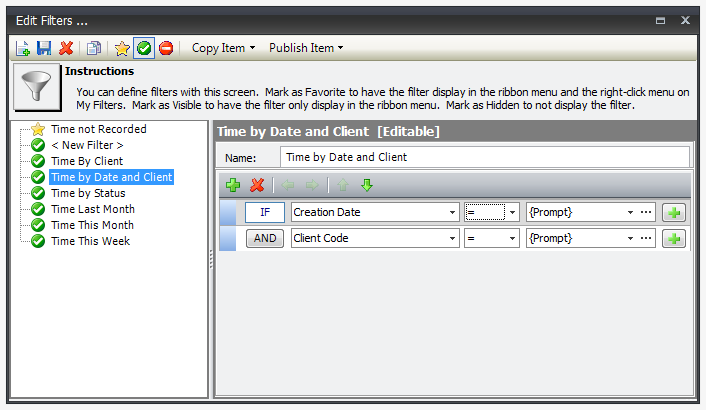Mark filter as Hidden with red icon

click(x=166, y=48)
